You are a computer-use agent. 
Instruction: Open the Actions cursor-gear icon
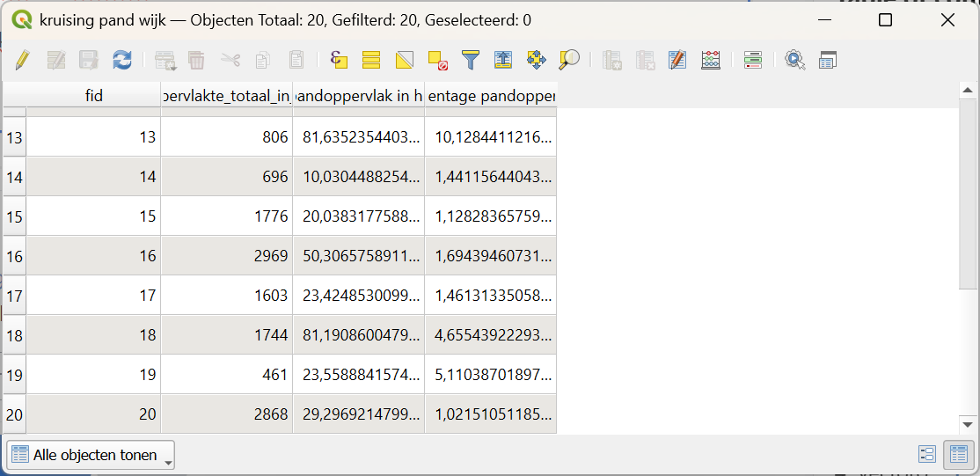pos(795,60)
